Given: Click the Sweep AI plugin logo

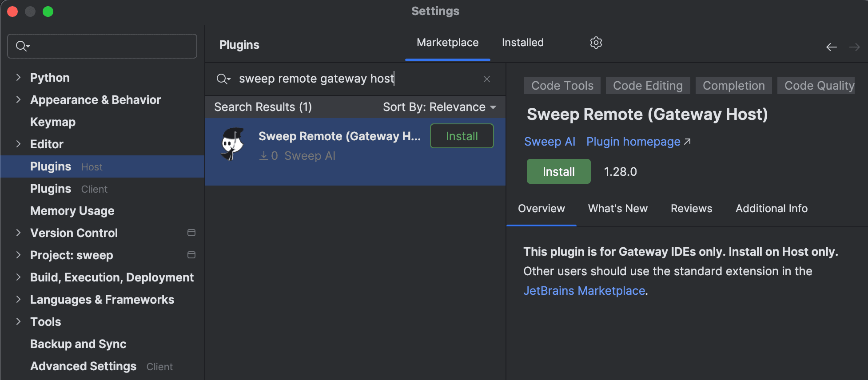Looking at the screenshot, I should coord(232,143).
